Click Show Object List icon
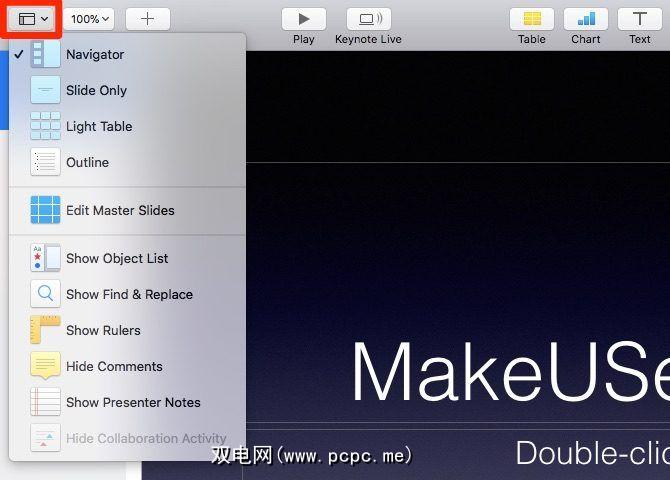Viewport: 670px width, 480px height. coord(45,258)
